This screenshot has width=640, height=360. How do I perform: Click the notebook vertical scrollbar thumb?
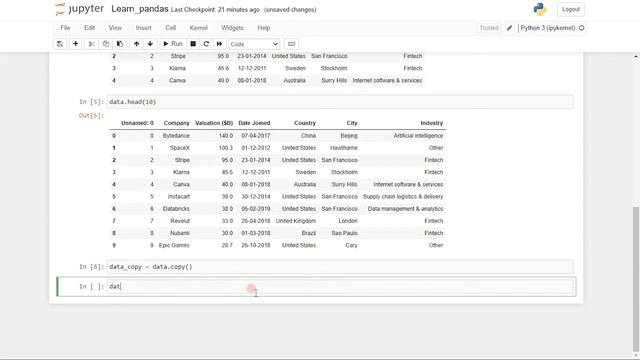[636, 278]
